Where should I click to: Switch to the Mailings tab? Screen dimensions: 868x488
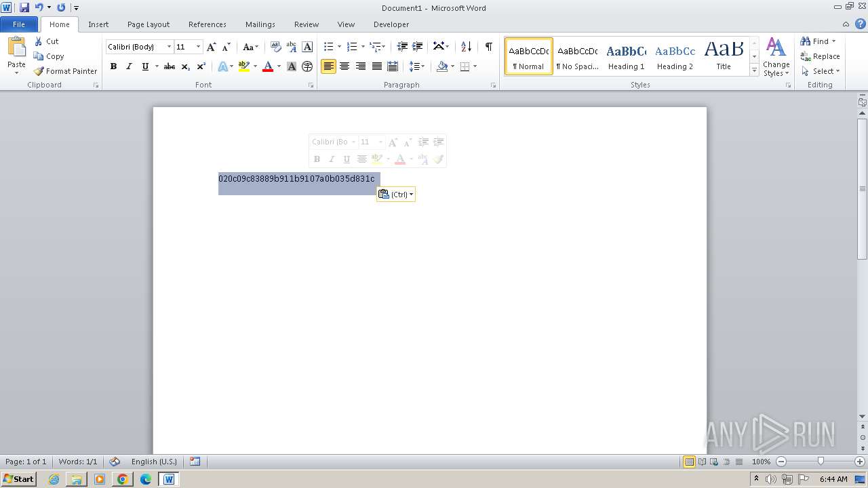click(260, 24)
